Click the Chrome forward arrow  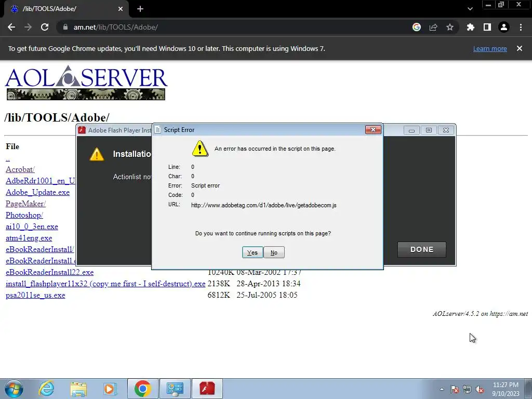tap(28, 27)
